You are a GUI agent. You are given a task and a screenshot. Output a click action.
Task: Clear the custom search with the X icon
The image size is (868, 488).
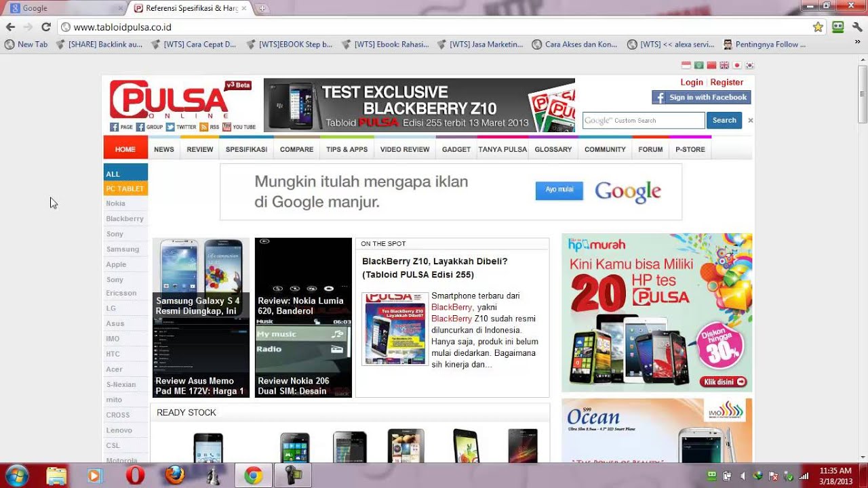pyautogui.click(x=750, y=121)
